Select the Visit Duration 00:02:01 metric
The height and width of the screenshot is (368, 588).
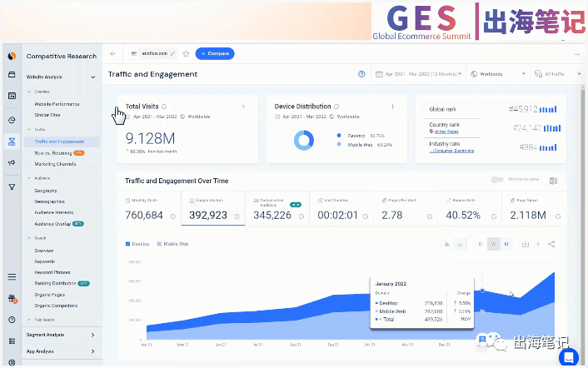pos(341,208)
